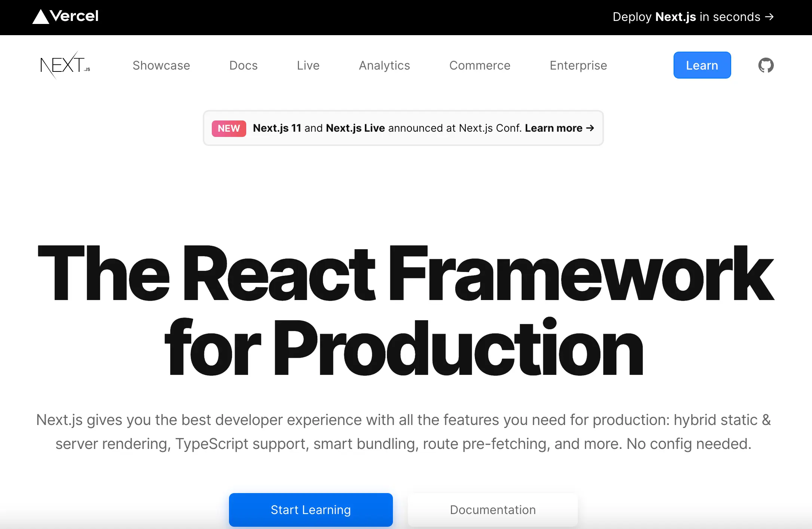Open the Showcase menu item
This screenshot has height=529, width=812.
(161, 65)
